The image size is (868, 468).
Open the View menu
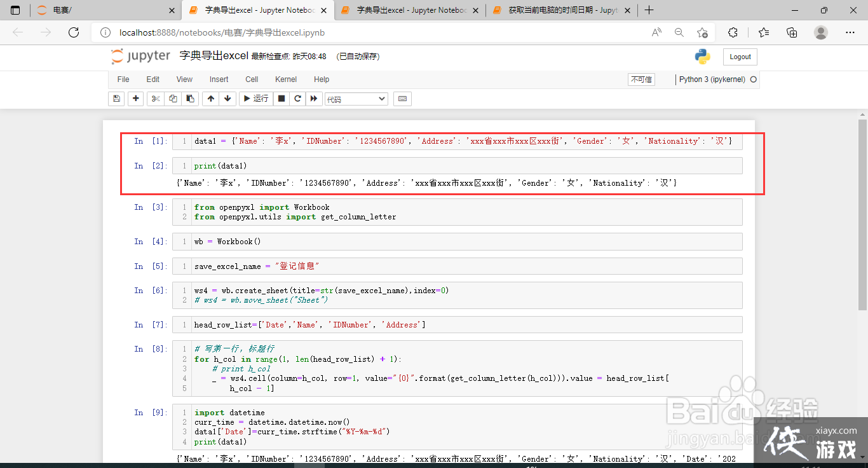(184, 79)
